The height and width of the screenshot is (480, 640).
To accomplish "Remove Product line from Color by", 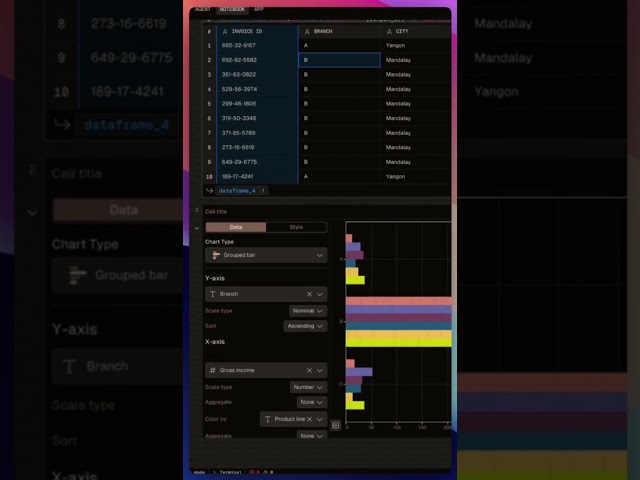I will (x=309, y=419).
